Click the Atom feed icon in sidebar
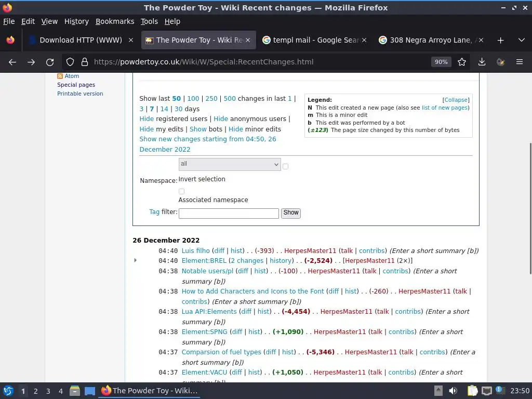The width and height of the screenshot is (532, 399). tap(60, 76)
